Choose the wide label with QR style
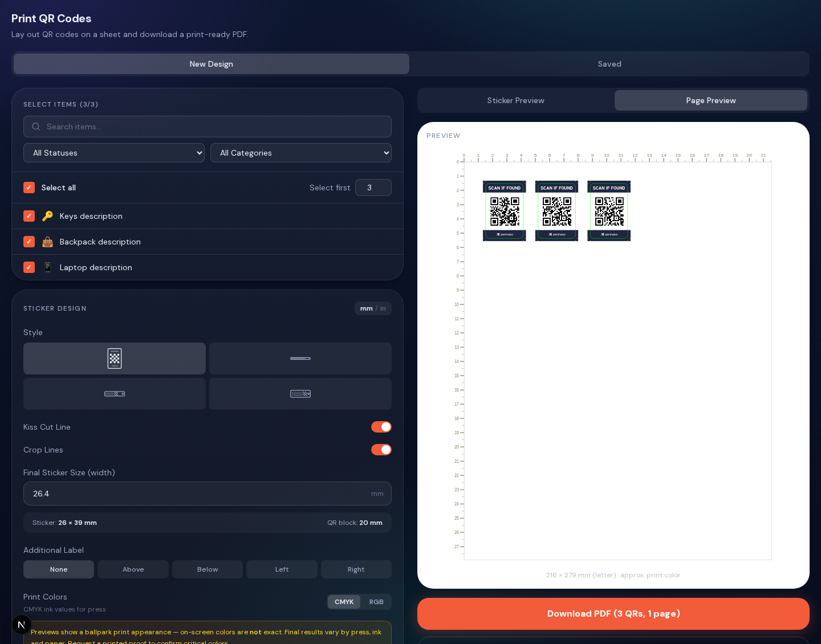This screenshot has height=644, width=821. coord(300,394)
